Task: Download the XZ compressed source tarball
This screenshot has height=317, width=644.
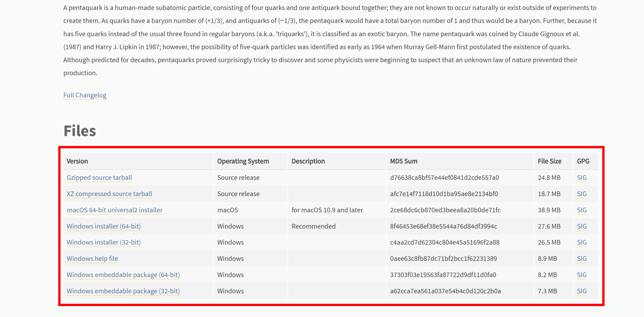Action: (x=109, y=194)
